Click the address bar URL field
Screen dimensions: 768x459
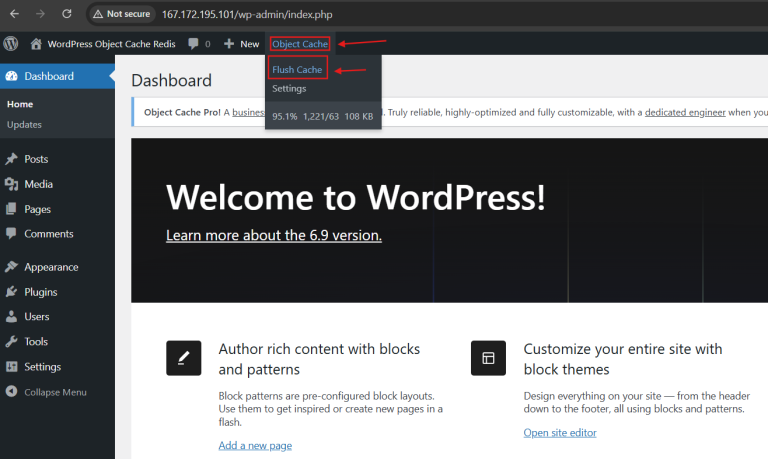coord(247,14)
